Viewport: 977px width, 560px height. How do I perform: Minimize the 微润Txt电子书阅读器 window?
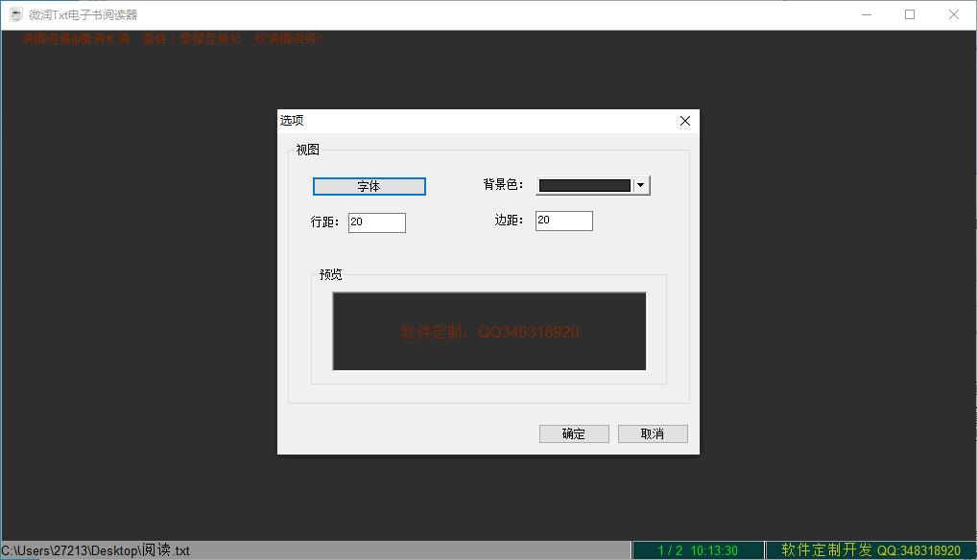click(866, 14)
